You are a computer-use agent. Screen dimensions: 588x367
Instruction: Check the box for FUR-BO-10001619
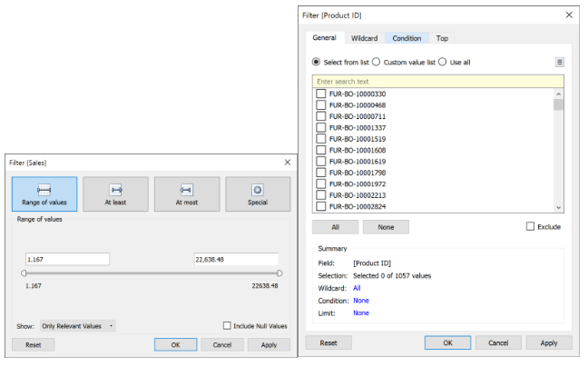321,161
